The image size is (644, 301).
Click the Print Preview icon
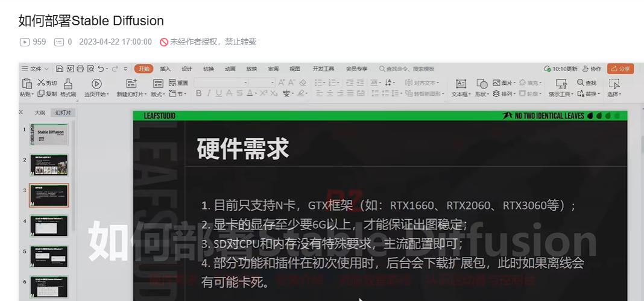91,69
